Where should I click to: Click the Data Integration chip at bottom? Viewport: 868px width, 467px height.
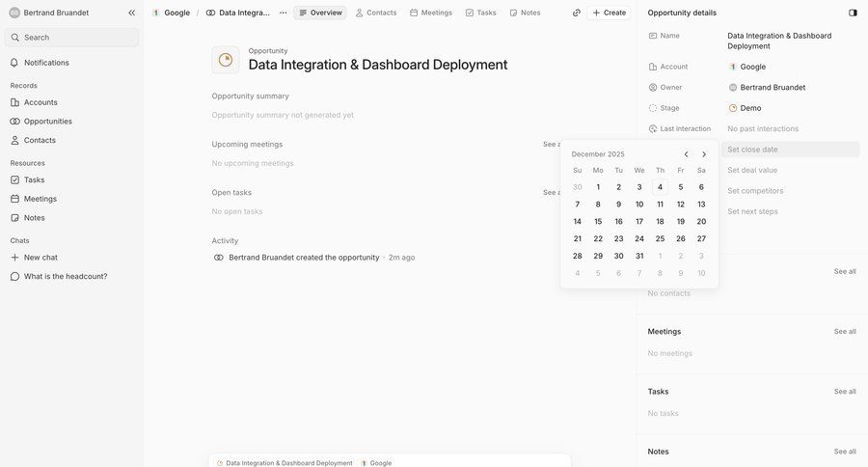point(284,463)
